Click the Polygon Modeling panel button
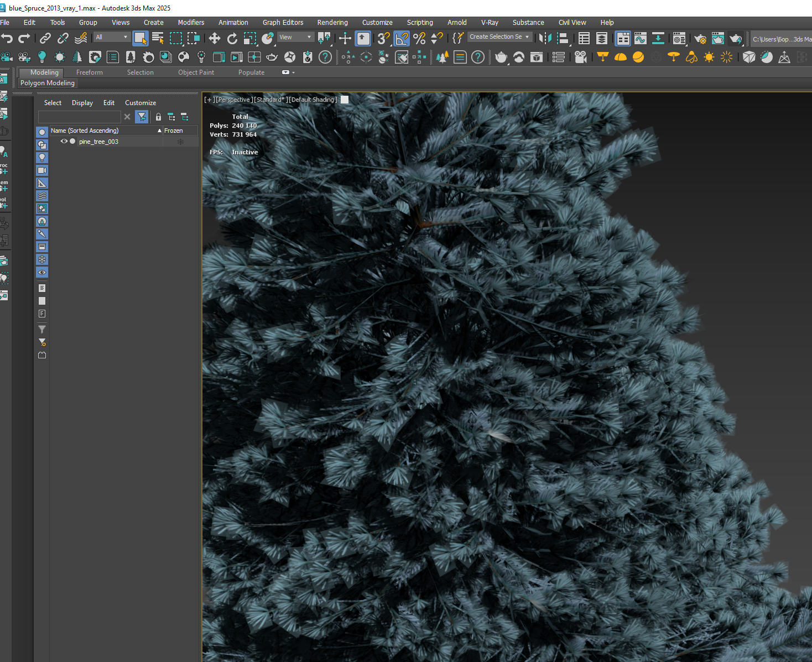812x662 pixels. coord(48,83)
